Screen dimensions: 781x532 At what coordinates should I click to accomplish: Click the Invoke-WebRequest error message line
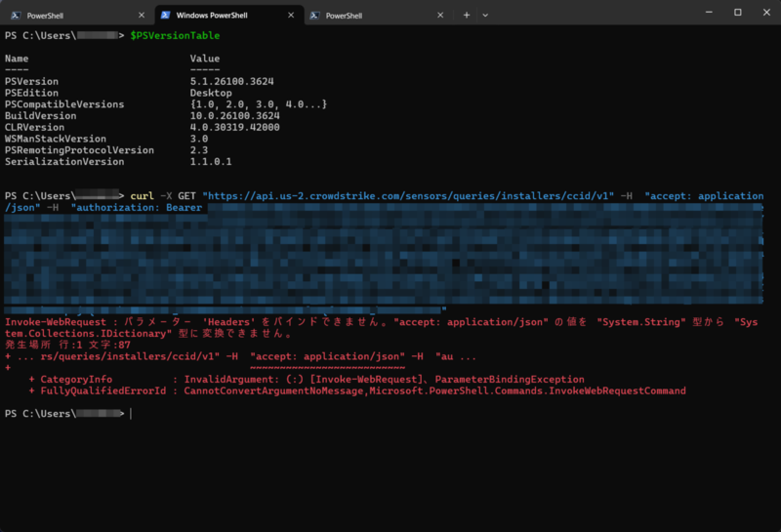pos(381,328)
